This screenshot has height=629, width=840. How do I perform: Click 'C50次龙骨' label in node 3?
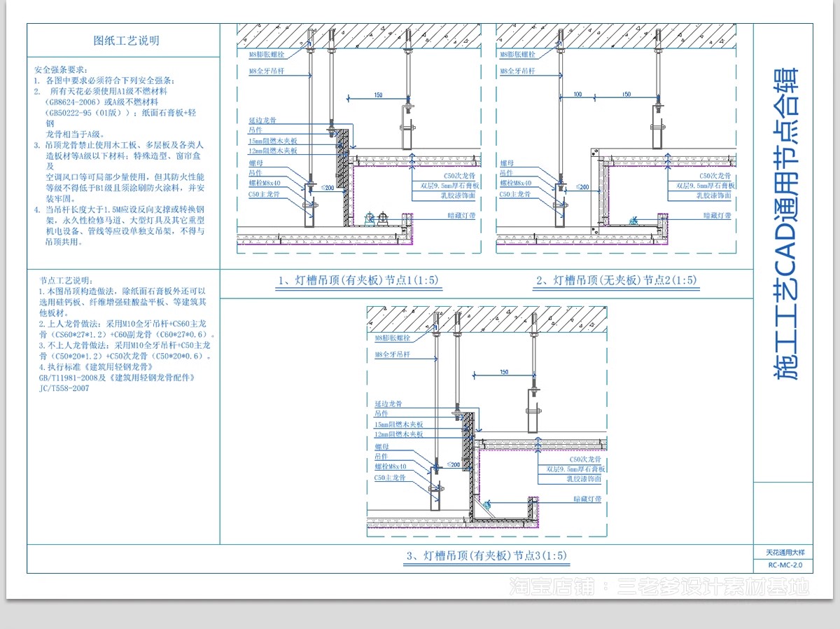point(586,459)
